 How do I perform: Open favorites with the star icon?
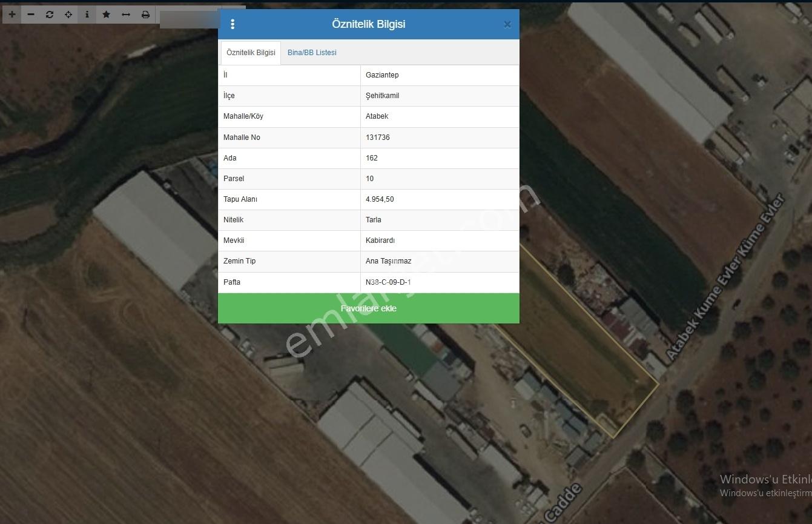(107, 15)
